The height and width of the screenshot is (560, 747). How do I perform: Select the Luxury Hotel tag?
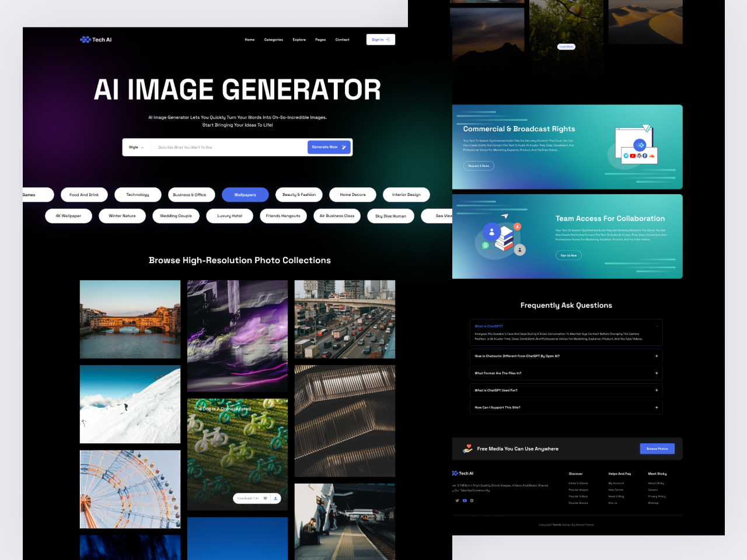point(229,216)
